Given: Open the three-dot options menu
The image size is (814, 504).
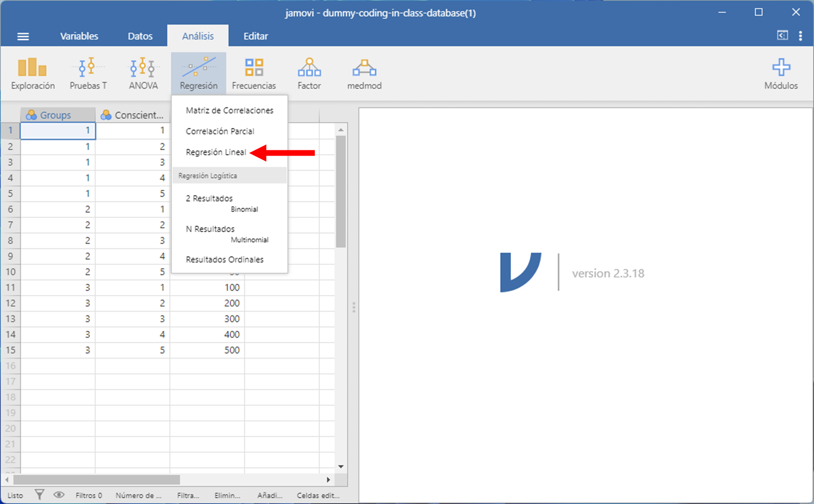Looking at the screenshot, I should pyautogui.click(x=800, y=36).
